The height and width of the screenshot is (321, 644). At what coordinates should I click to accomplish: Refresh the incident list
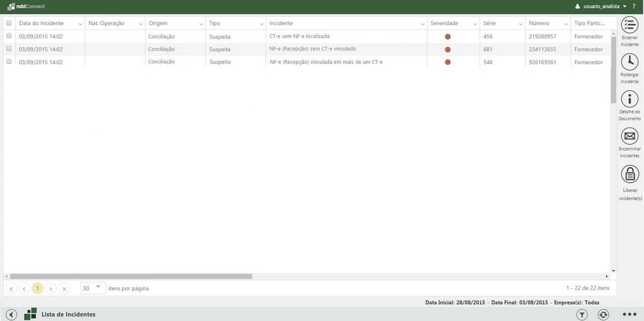tap(603, 314)
